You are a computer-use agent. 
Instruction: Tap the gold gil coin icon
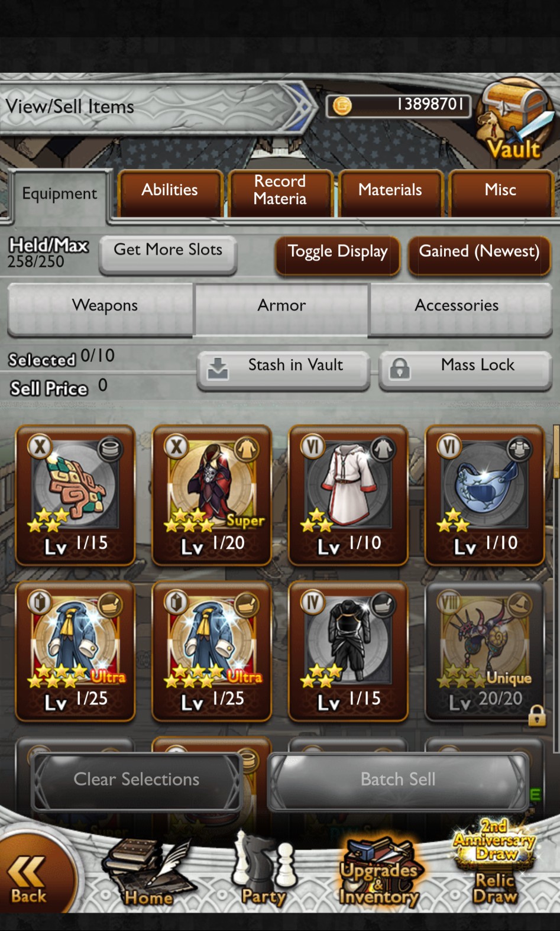pyautogui.click(x=342, y=105)
